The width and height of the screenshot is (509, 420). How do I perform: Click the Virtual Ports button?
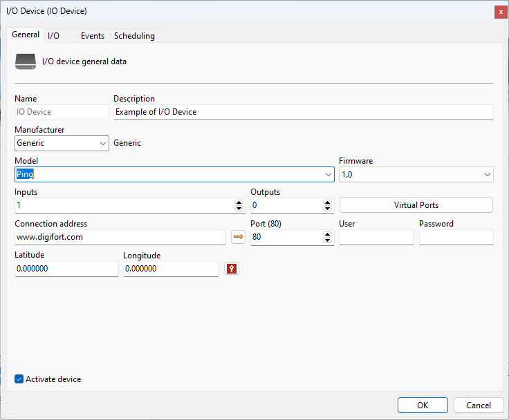coord(416,205)
